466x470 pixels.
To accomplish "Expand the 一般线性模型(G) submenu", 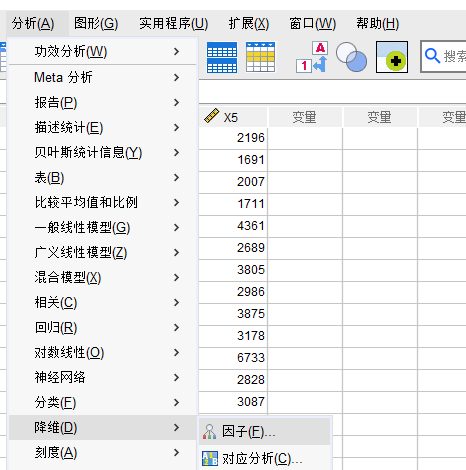I will coord(102,227).
